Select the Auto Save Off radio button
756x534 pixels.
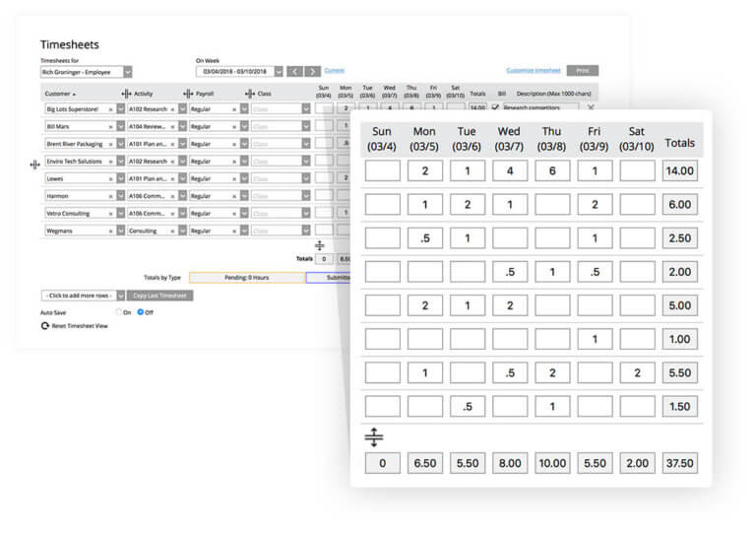click(141, 312)
